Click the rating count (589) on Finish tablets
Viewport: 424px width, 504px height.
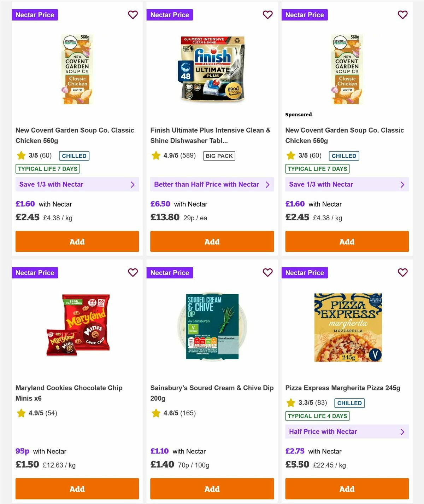coord(188,156)
